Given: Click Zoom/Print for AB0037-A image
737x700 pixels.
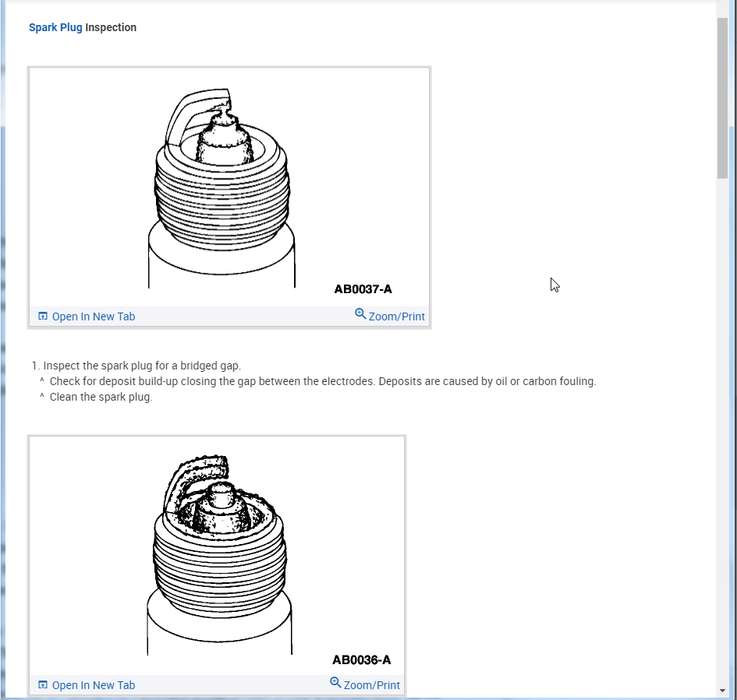Looking at the screenshot, I should coord(397,316).
